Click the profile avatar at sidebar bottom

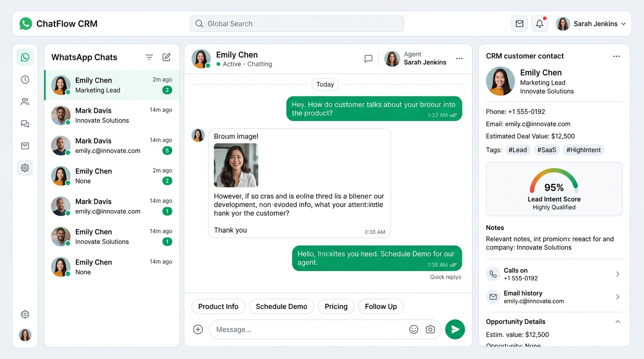[x=25, y=335]
